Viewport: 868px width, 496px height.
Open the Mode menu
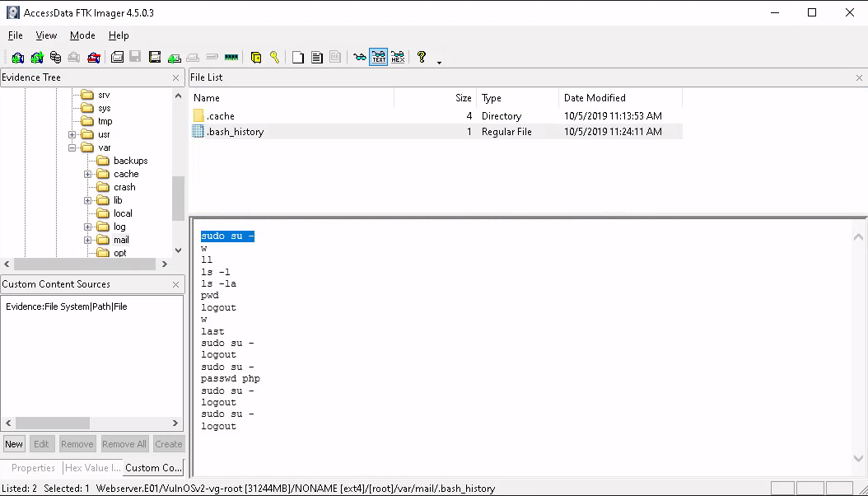(x=82, y=35)
